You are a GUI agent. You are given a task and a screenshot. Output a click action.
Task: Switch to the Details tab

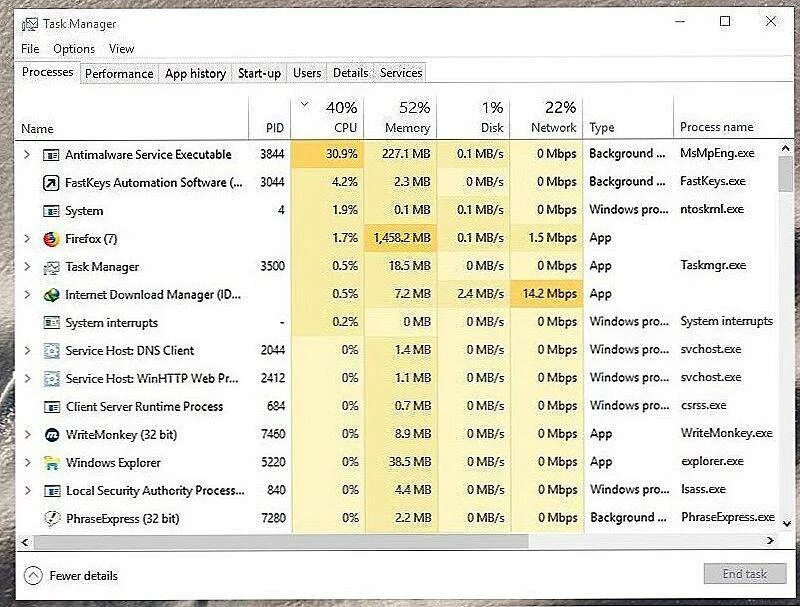point(351,73)
